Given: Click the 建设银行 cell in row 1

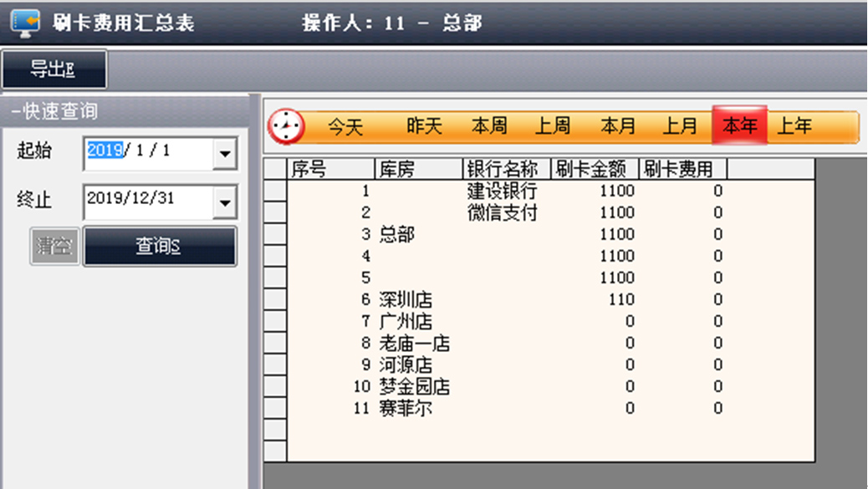Looking at the screenshot, I should coord(502,191).
